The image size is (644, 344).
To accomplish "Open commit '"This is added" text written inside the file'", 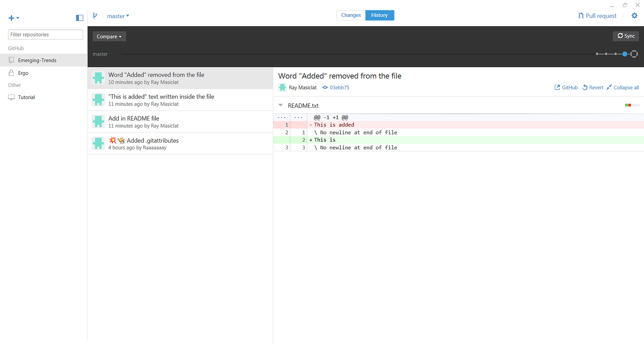I will 180,100.
